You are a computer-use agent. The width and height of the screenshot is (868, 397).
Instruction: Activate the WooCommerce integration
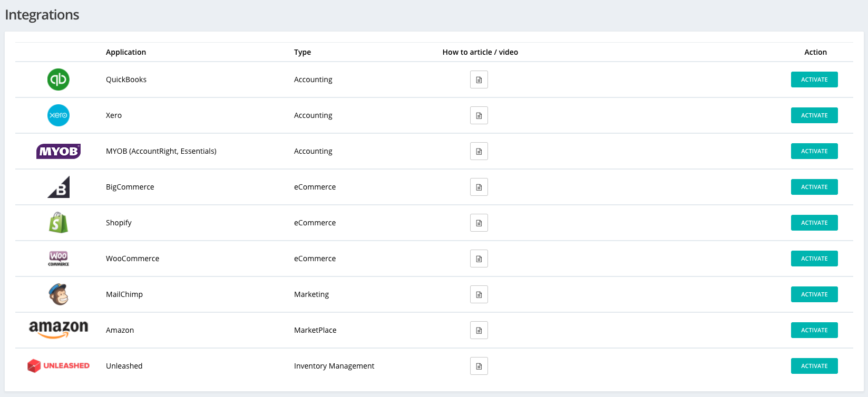814,259
